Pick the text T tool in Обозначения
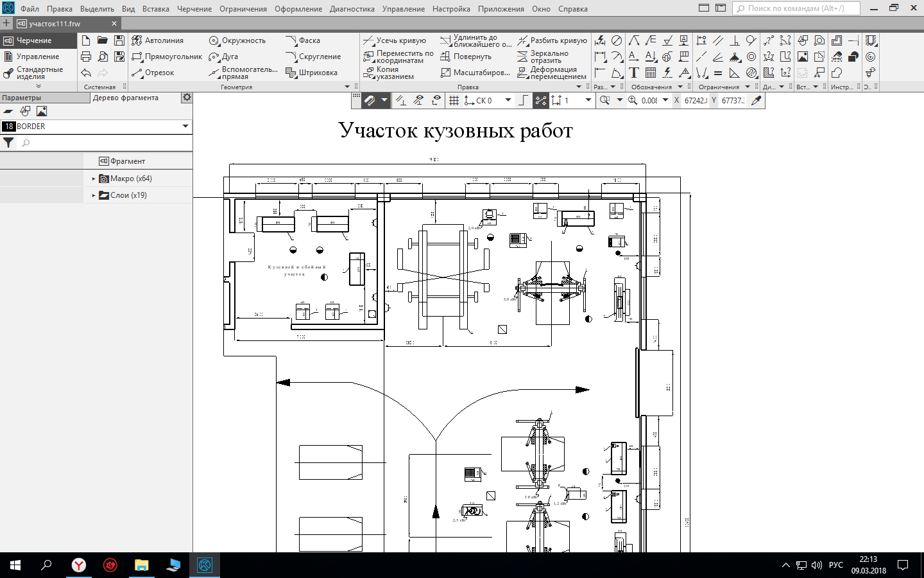This screenshot has height=578, width=924. pyautogui.click(x=634, y=73)
